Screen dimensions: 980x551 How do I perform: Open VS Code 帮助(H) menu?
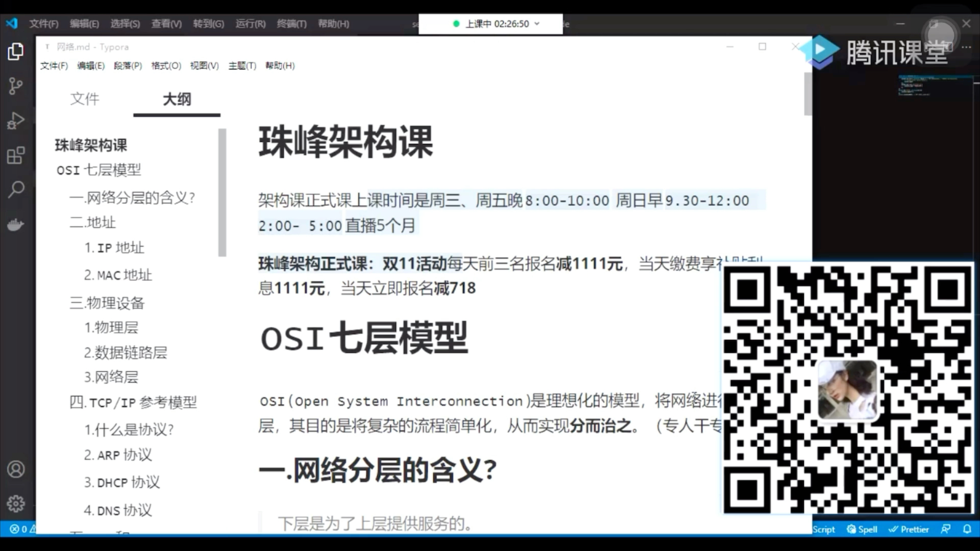(333, 23)
